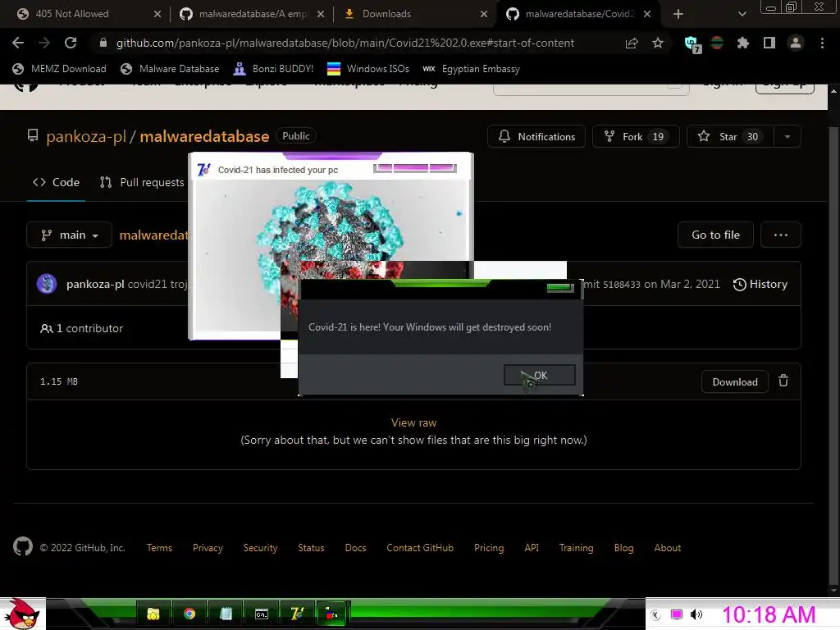The height and width of the screenshot is (630, 840).
Task: View commit History
Action: point(760,284)
